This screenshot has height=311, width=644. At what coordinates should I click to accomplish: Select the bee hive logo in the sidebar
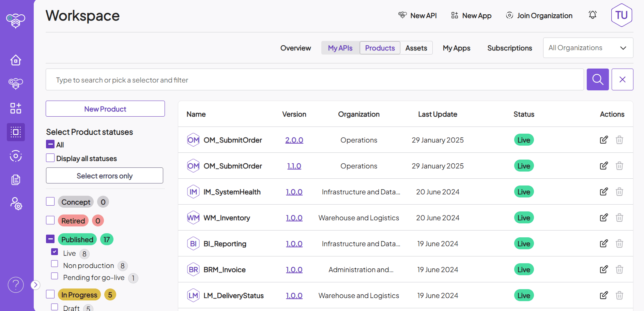click(16, 20)
